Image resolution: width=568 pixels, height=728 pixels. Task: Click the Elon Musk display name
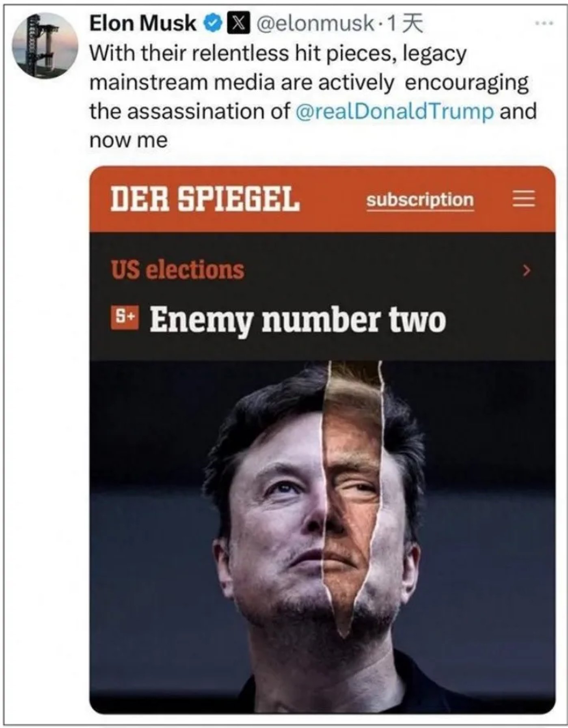point(143,23)
